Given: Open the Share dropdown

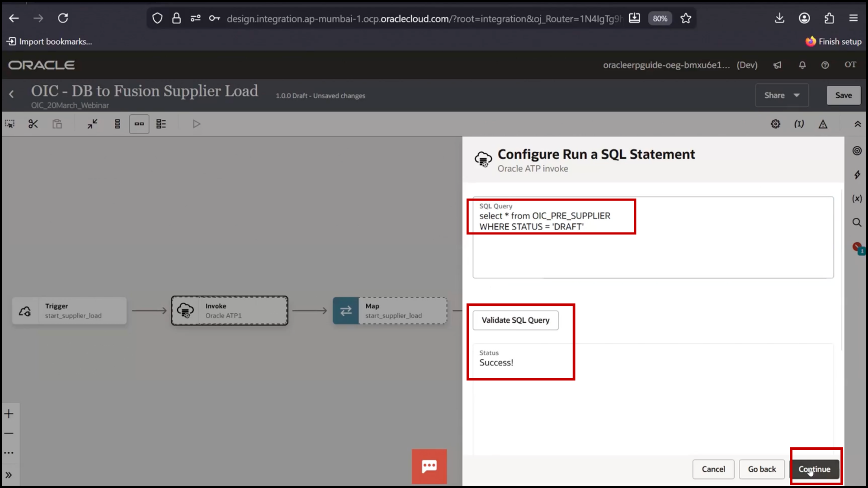Looking at the screenshot, I should pyautogui.click(x=782, y=95).
